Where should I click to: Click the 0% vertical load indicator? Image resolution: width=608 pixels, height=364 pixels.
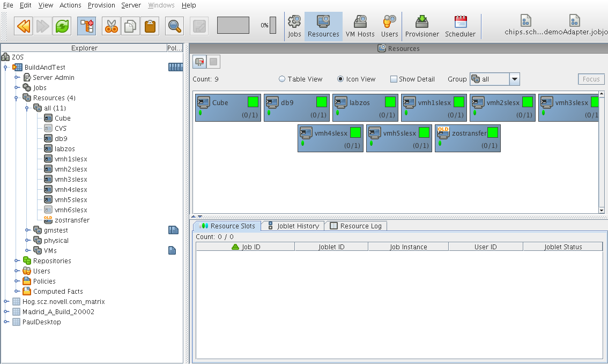[x=272, y=25]
